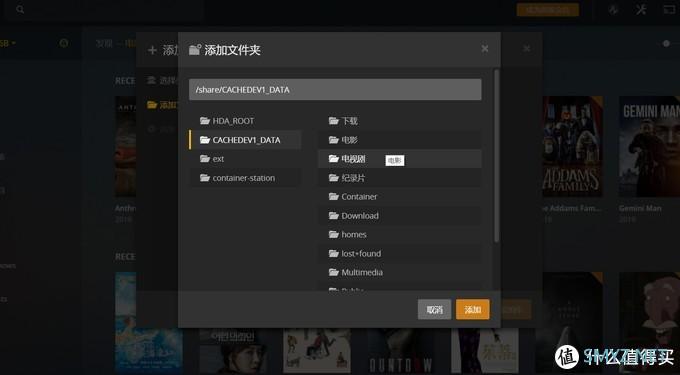This screenshot has width=680, height=375.
Task: Click the folder icon beside HDA_ROOT
Action: (205, 121)
